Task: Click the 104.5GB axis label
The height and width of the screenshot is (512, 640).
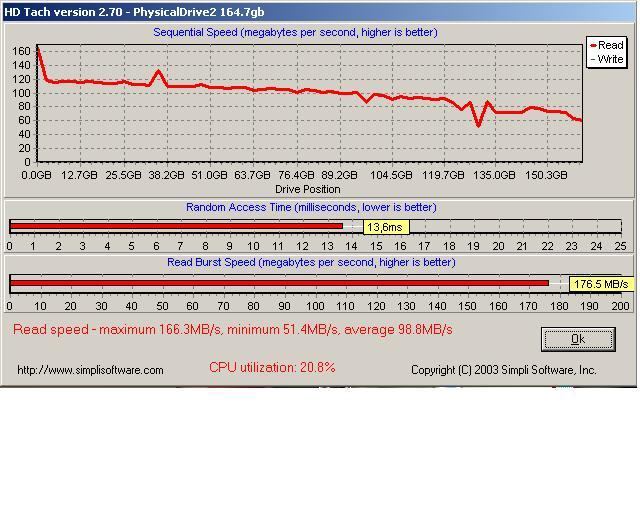Action: [391, 175]
